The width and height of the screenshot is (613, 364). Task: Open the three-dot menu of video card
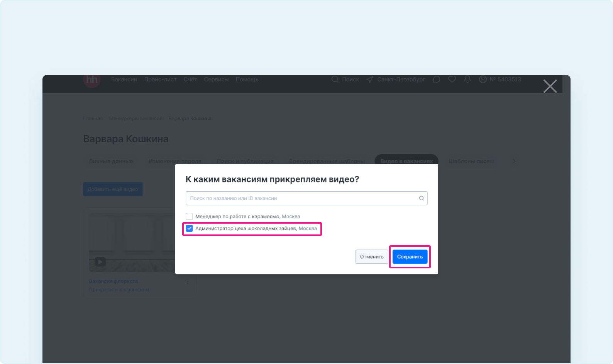click(x=188, y=281)
